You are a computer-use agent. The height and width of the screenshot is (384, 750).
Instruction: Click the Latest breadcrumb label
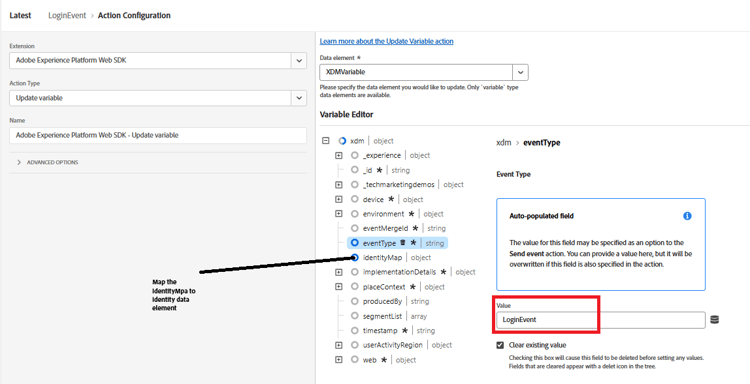point(20,15)
